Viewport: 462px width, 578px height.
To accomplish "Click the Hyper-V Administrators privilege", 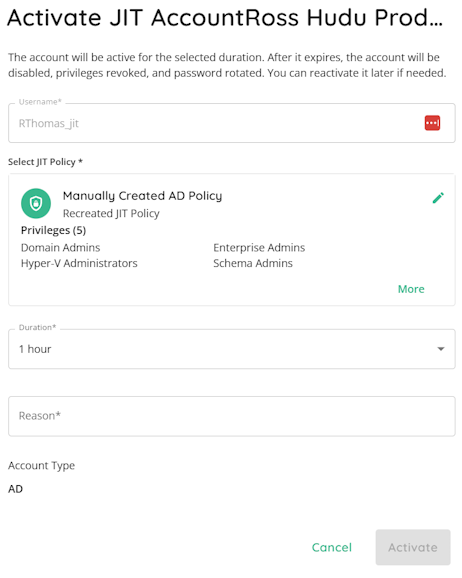I will pyautogui.click(x=79, y=263).
